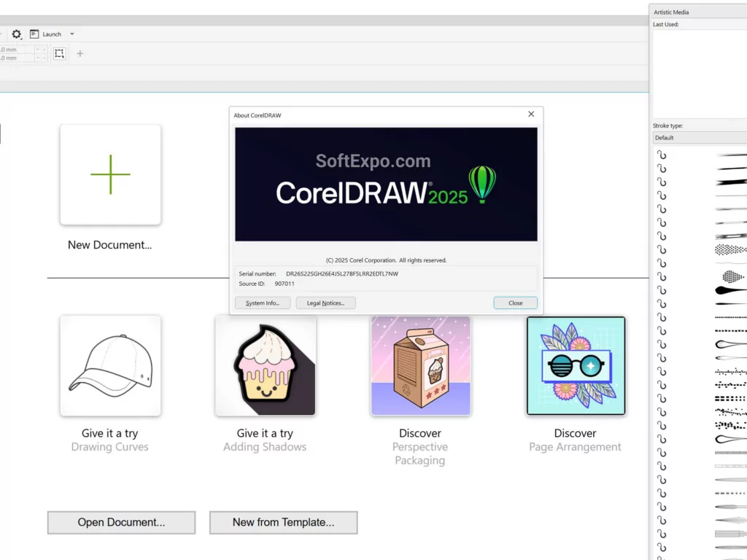747x560 pixels.
Task: Open the Launch dropdown arrow
Action: coord(71,34)
